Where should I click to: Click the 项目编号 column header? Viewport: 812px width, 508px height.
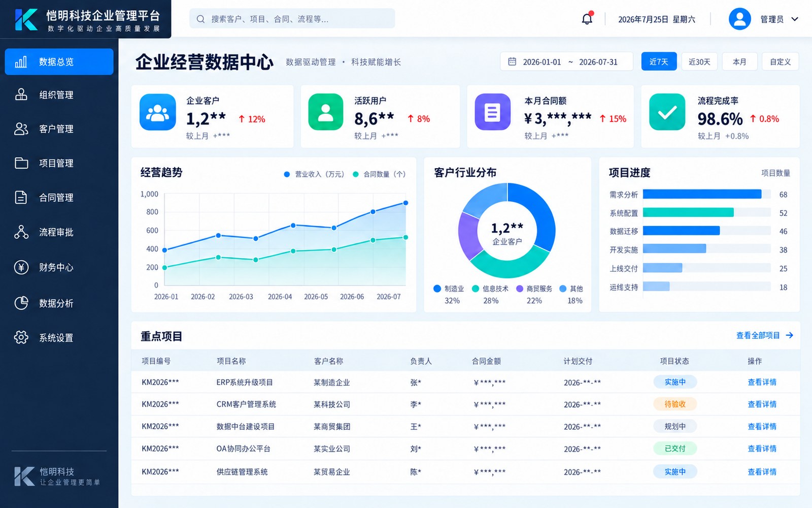(156, 361)
